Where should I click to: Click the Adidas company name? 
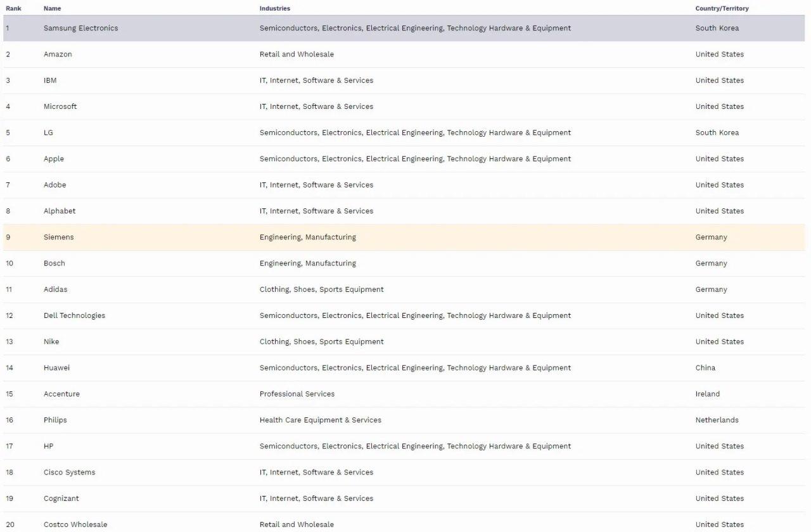pos(55,289)
